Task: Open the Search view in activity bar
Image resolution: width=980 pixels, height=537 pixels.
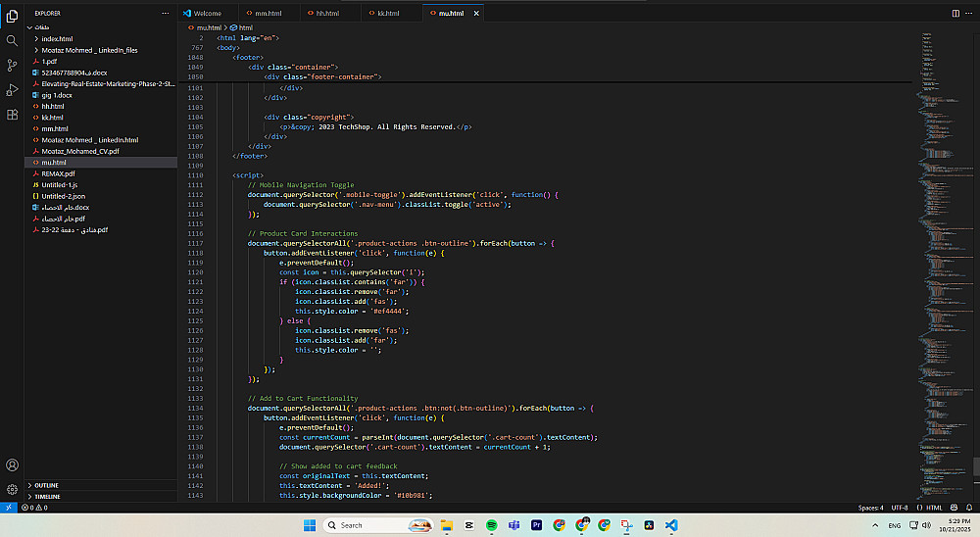Action: coord(12,40)
